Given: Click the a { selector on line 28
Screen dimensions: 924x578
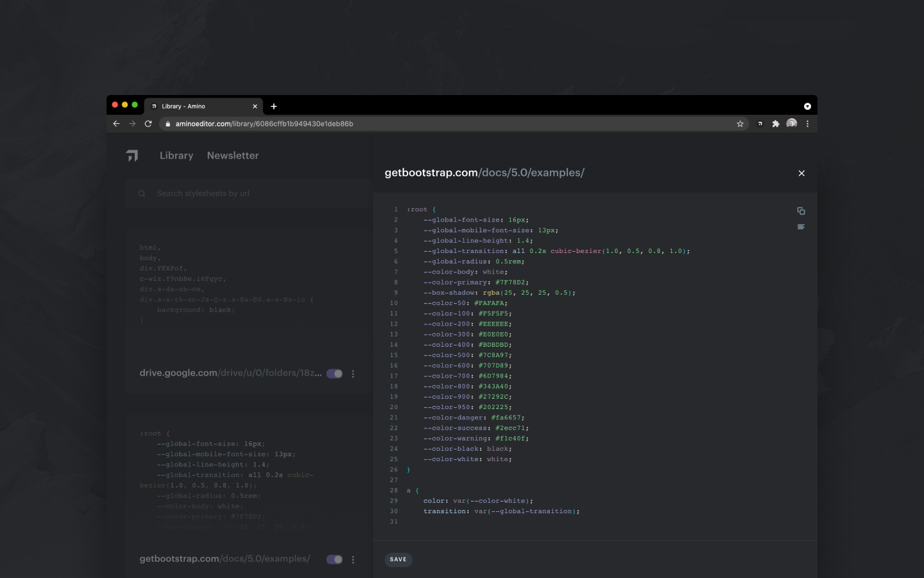Looking at the screenshot, I should pyautogui.click(x=413, y=491).
